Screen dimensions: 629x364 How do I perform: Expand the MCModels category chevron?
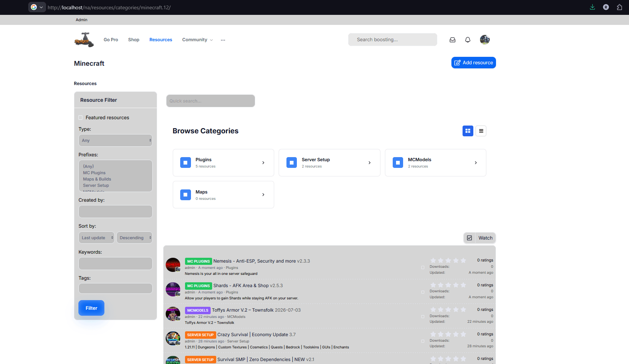[476, 163]
